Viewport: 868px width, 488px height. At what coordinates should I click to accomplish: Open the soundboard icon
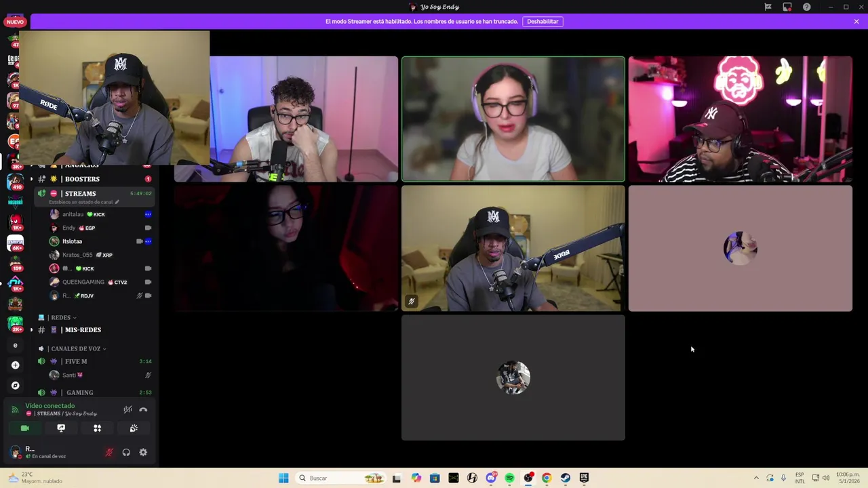pos(134,428)
